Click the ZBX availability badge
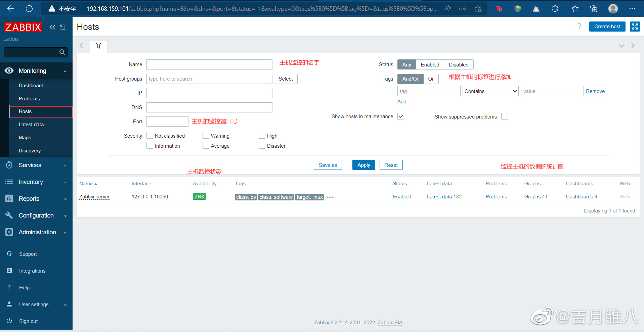Viewport: 644px width, 332px height. pyautogui.click(x=199, y=197)
